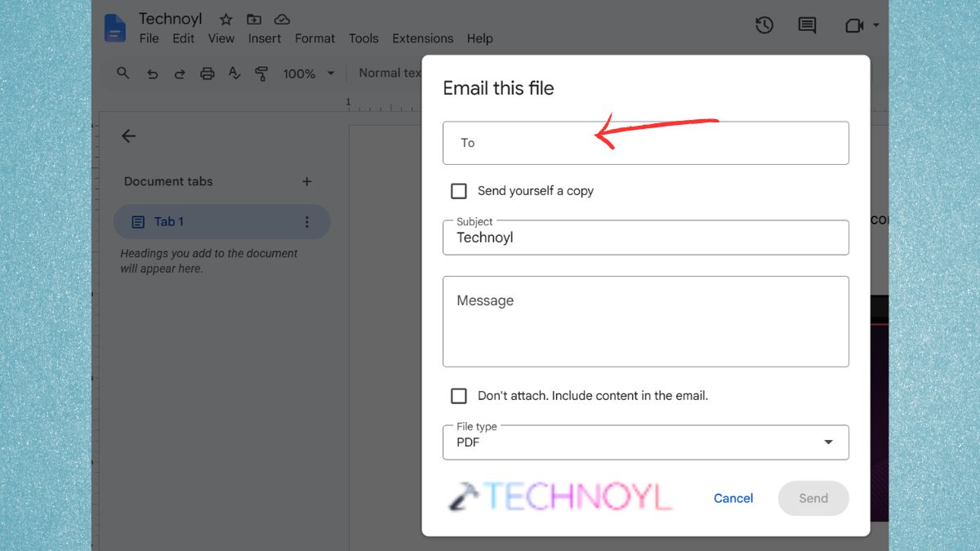Open the Tools menu

[x=363, y=38]
